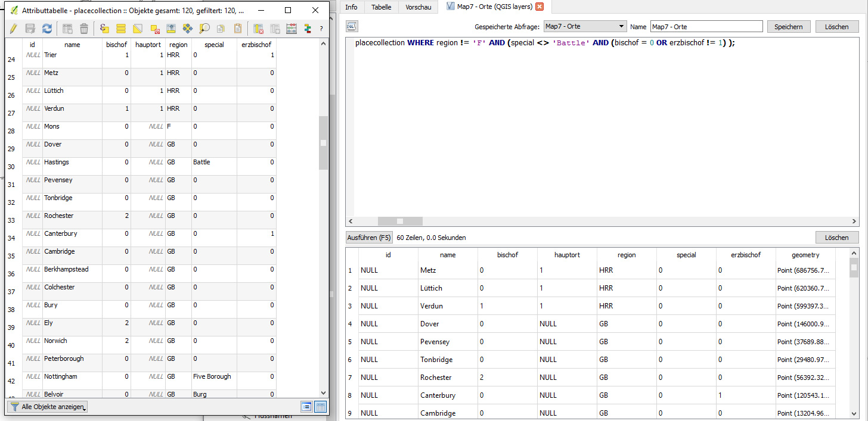Click the name column header in results table
The width and height of the screenshot is (868, 421).
448,255
